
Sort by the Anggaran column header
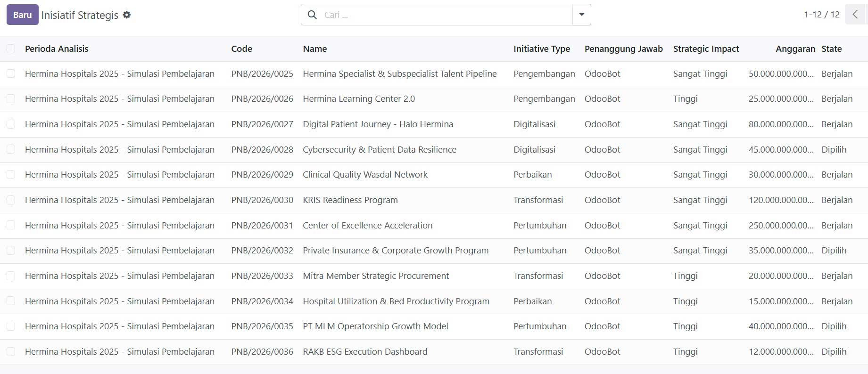[795, 49]
